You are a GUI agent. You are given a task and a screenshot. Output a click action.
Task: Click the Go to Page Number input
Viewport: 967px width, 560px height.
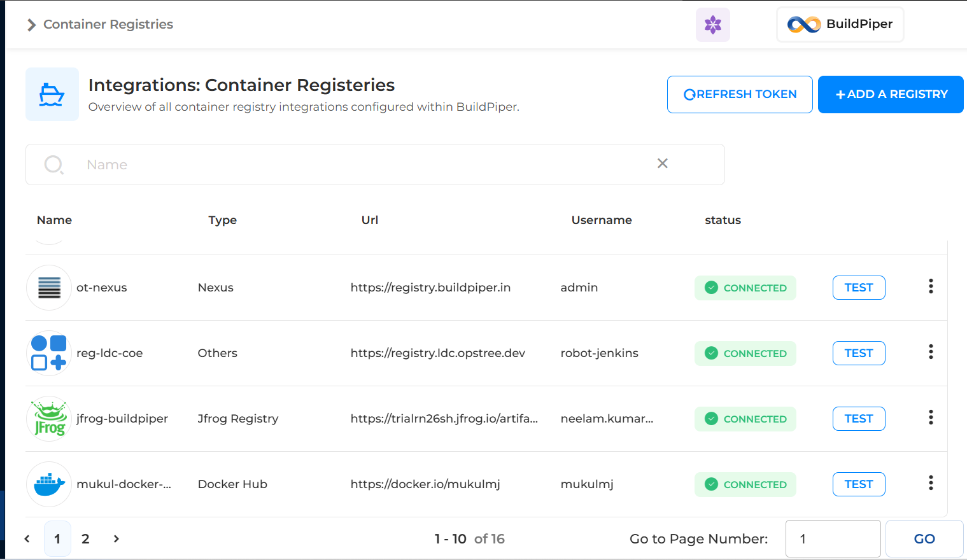(x=833, y=539)
